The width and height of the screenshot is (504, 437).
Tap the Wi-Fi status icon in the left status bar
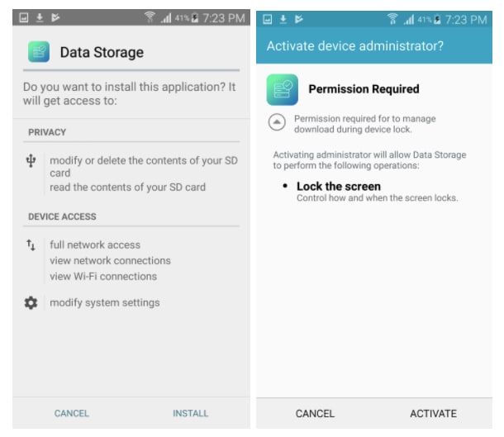[x=150, y=17]
